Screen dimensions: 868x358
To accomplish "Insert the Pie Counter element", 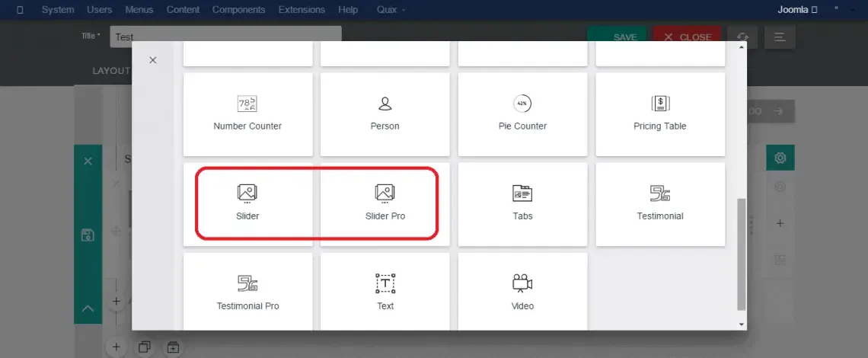I will pyautogui.click(x=522, y=114).
